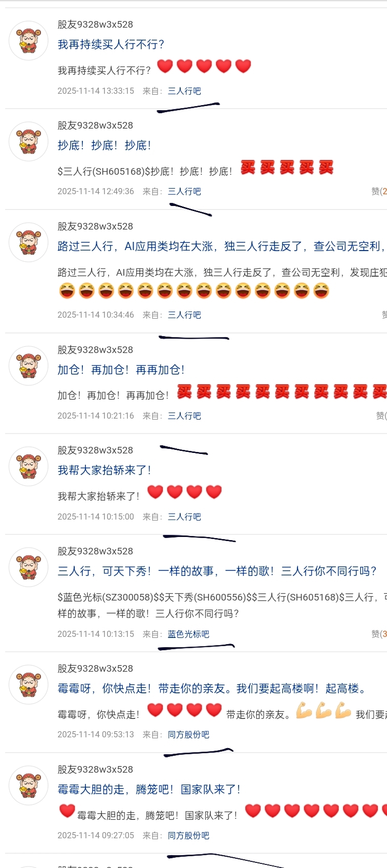Open post titled 我再持续买人行不行？
Screen dimensions: 387x868
(111, 45)
